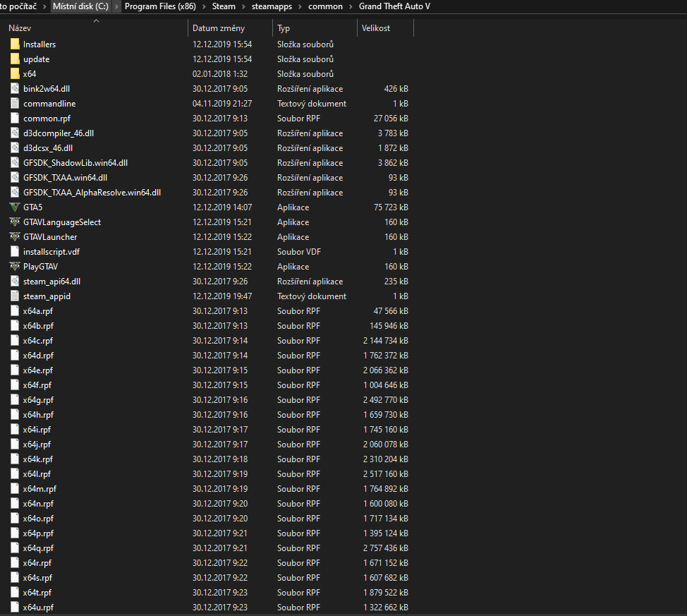687x616 pixels.
Task: Go to common breadcrumb
Action: coord(326,6)
